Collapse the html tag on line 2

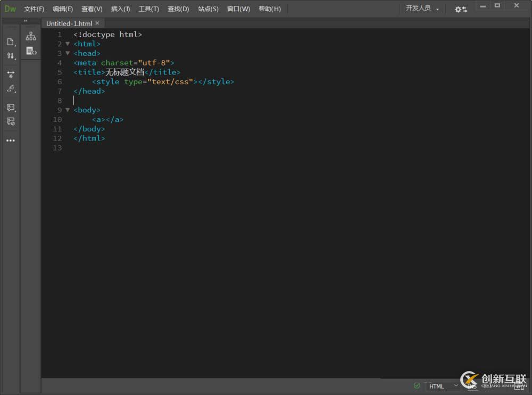coord(68,44)
